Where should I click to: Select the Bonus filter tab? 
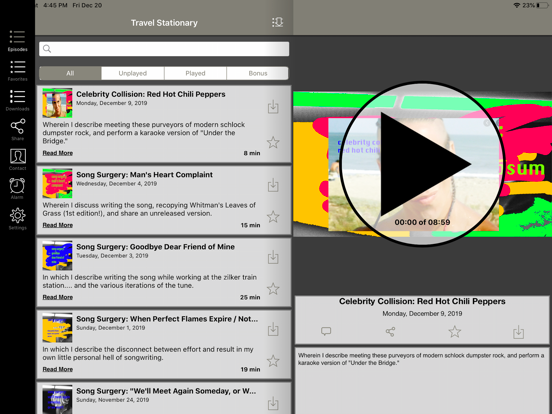(258, 73)
